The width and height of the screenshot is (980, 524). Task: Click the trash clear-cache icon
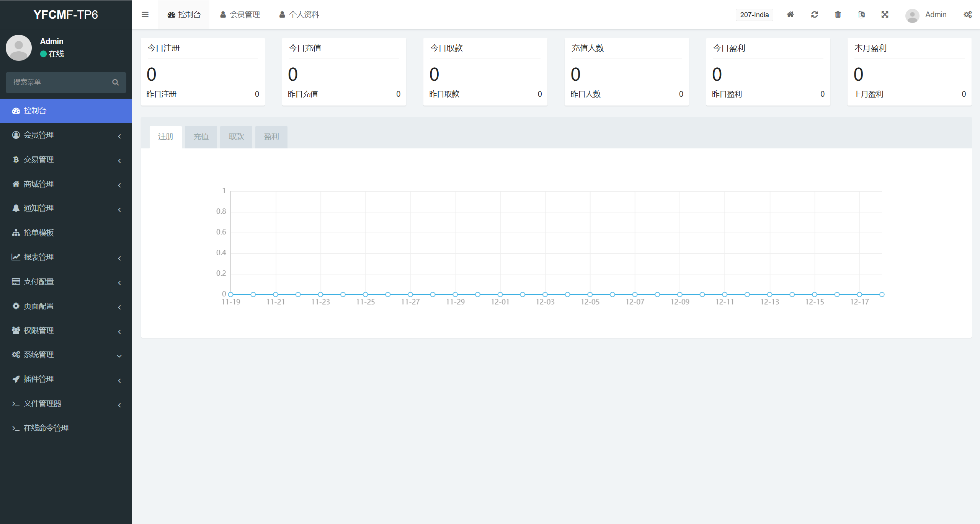tap(838, 15)
